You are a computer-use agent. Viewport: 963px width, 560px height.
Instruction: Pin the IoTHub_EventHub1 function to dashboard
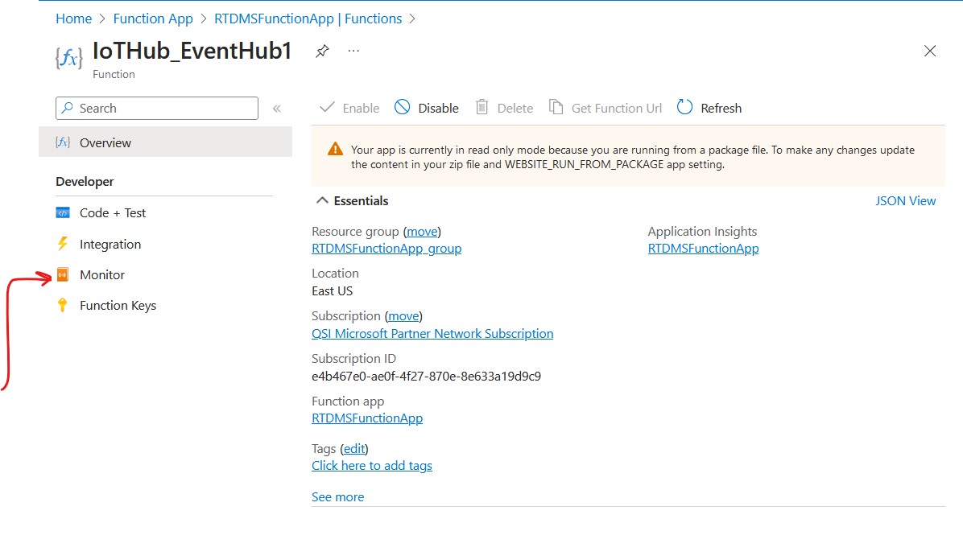[x=322, y=51]
